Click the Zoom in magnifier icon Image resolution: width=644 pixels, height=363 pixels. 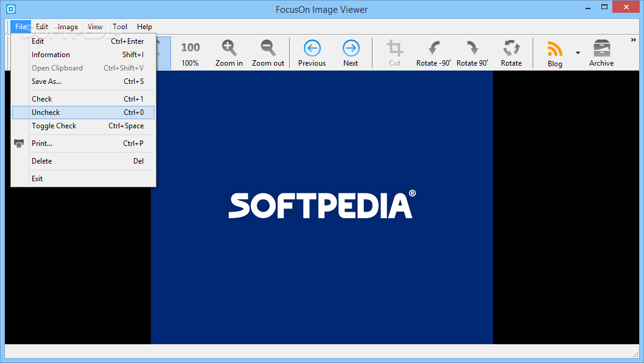click(x=229, y=49)
